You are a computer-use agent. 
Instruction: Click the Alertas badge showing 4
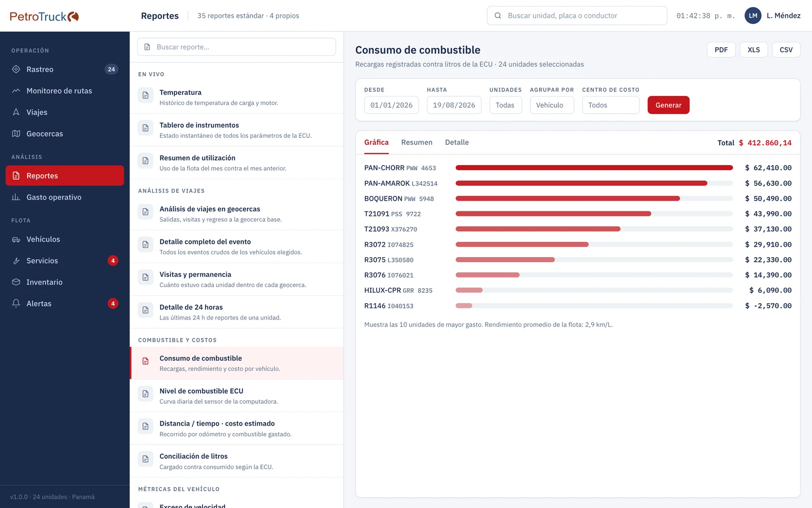point(113,303)
